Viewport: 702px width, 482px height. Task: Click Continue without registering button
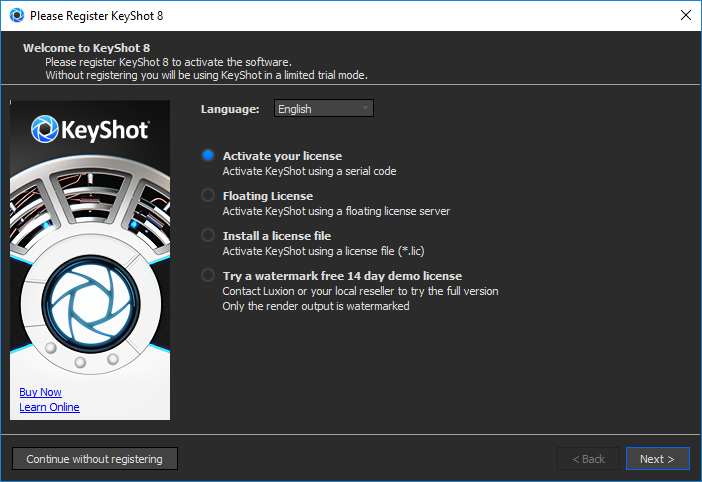pyautogui.click(x=94, y=459)
